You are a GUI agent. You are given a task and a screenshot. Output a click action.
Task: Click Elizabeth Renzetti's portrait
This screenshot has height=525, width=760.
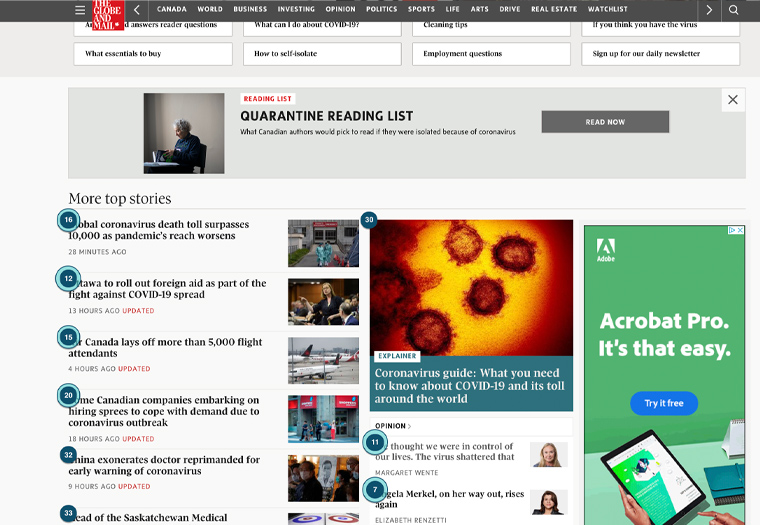pos(549,502)
